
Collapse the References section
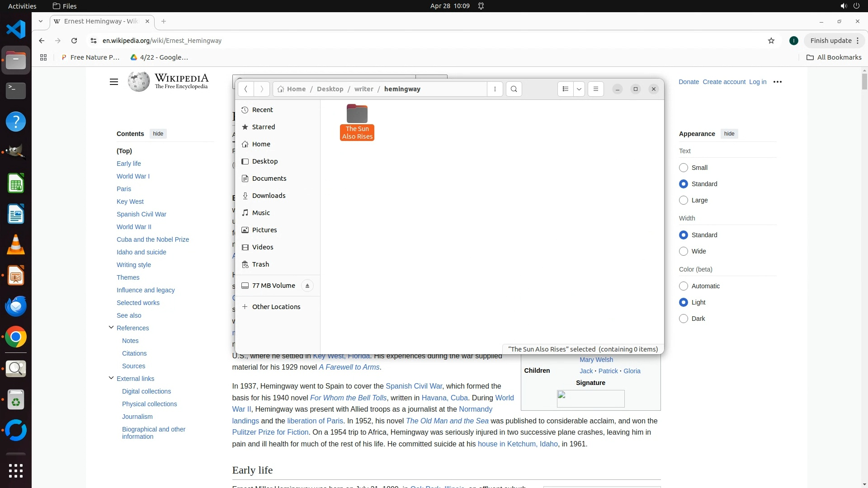111,328
